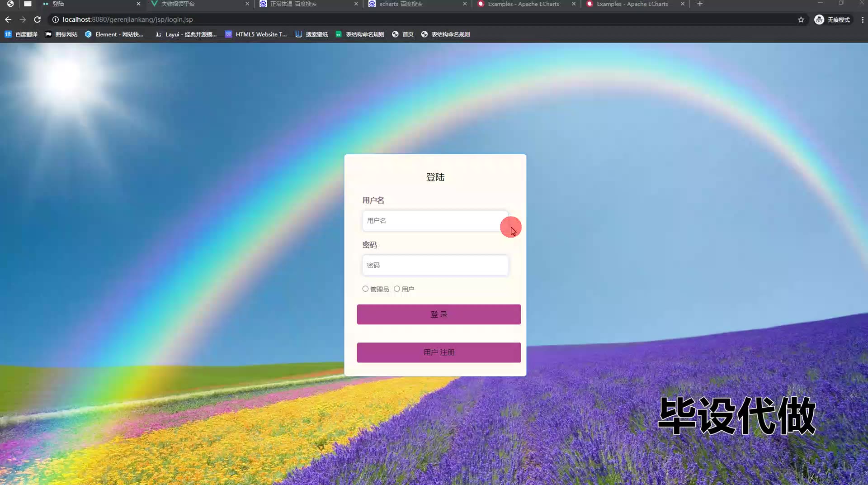Close the echarts_百度搜索 tab
This screenshot has width=868, height=485.
tap(465, 4)
